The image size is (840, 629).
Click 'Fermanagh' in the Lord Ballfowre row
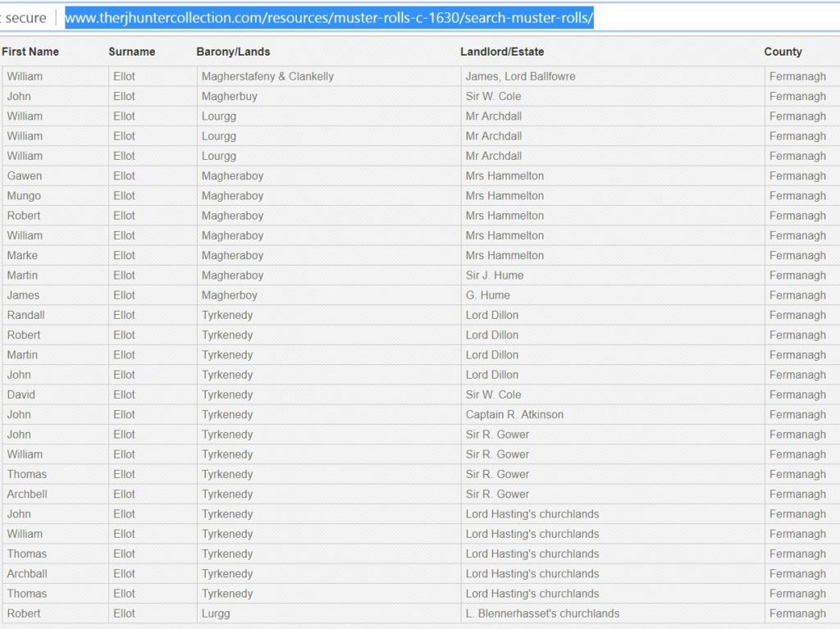(797, 76)
